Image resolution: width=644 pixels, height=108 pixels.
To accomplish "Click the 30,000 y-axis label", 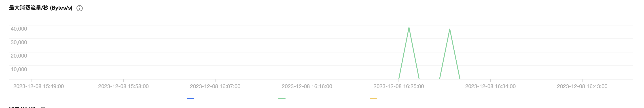I will pyautogui.click(x=19, y=42).
